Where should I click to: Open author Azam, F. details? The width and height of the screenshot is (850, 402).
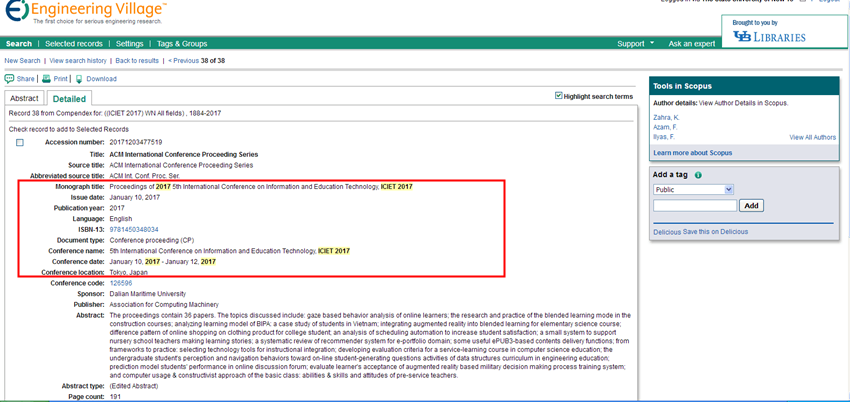click(664, 127)
